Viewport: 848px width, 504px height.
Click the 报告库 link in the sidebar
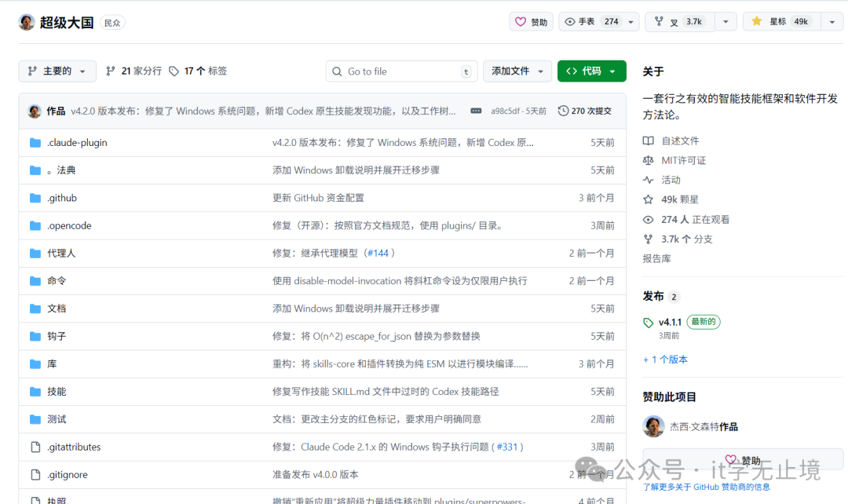(657, 258)
